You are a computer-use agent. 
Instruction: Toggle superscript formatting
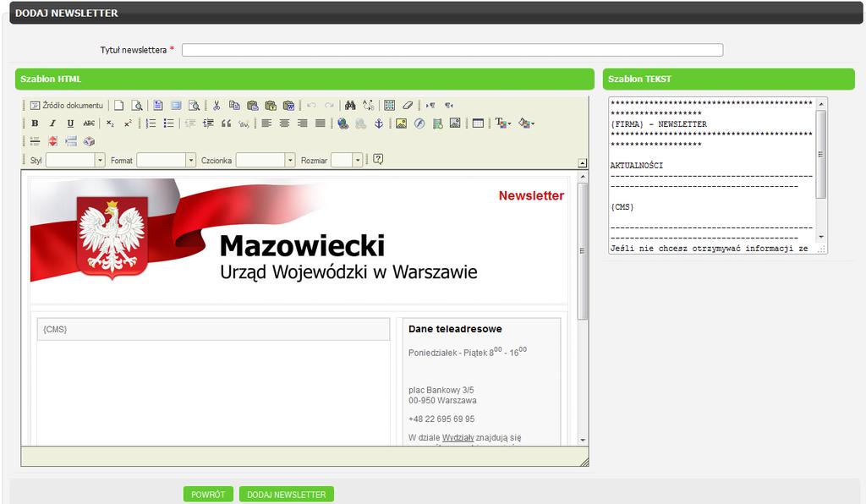click(128, 123)
